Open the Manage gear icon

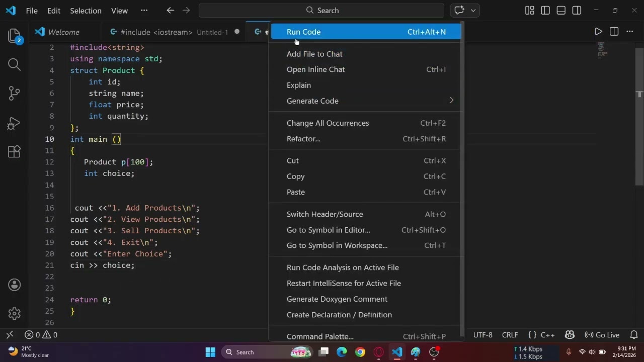coord(14,313)
